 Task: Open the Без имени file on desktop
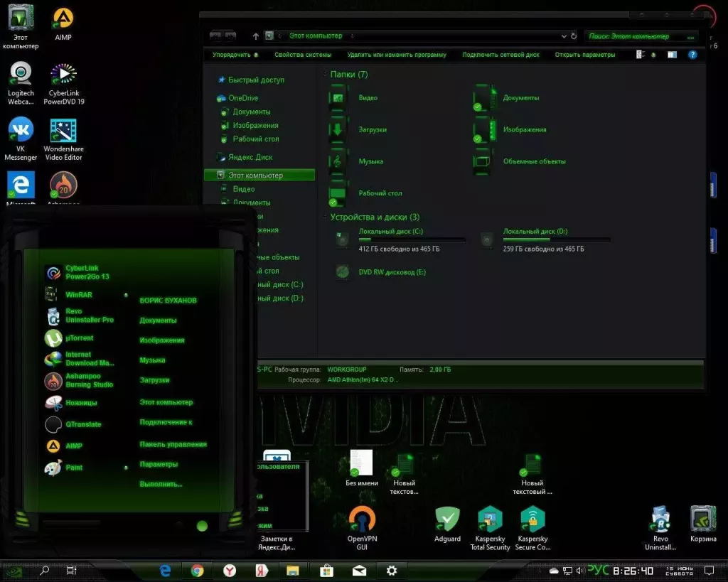[362, 468]
